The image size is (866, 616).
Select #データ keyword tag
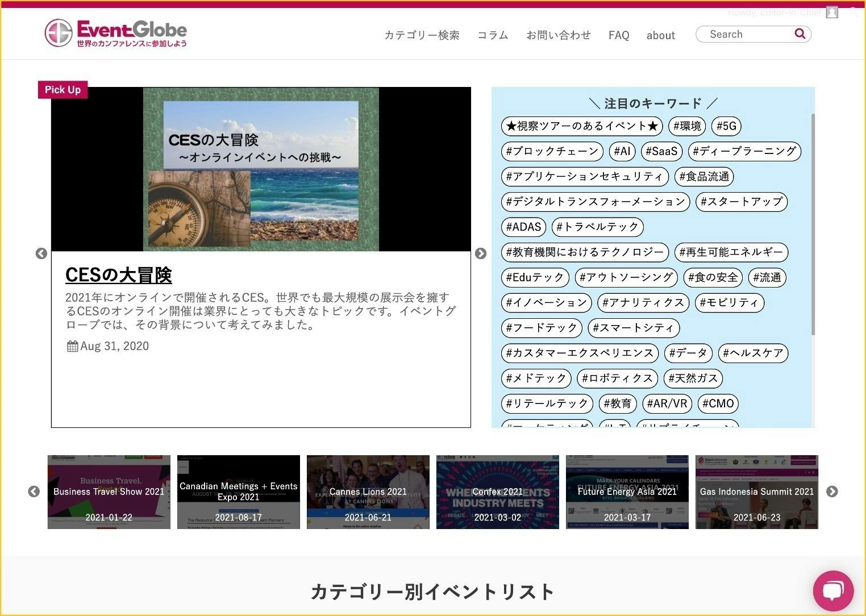point(688,353)
